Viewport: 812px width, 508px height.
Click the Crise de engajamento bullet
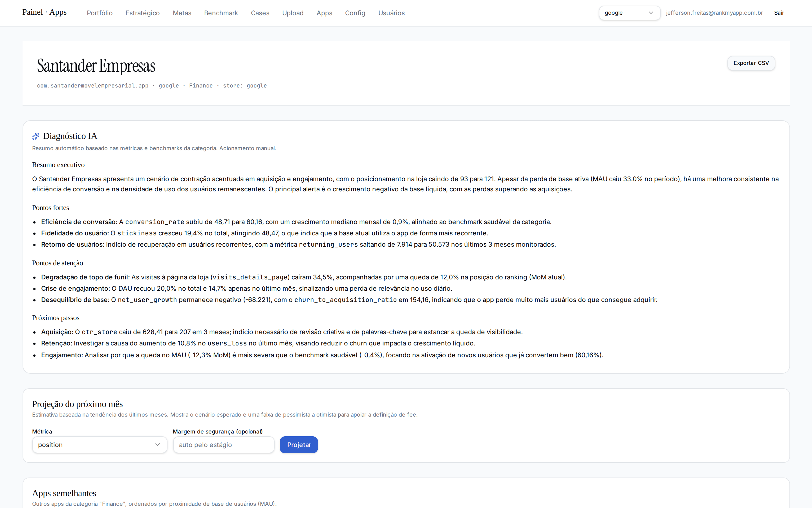pyautogui.click(x=247, y=288)
